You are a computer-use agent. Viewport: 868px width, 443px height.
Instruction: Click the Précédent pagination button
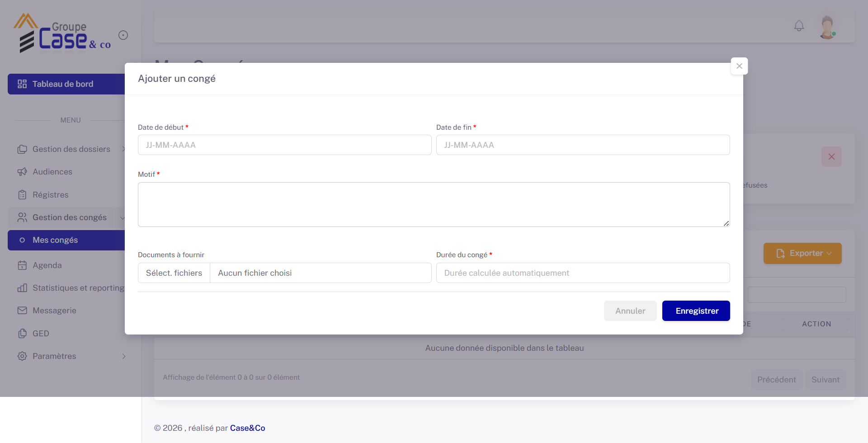(x=777, y=380)
